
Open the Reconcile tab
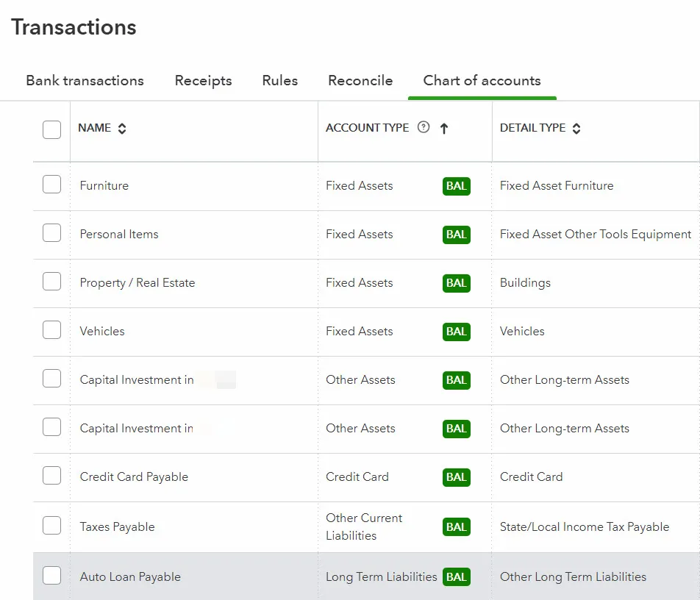[360, 81]
